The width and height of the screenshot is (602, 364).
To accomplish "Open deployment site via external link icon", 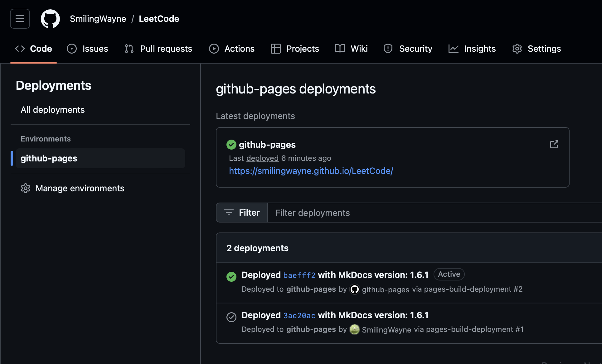I will [x=554, y=144].
